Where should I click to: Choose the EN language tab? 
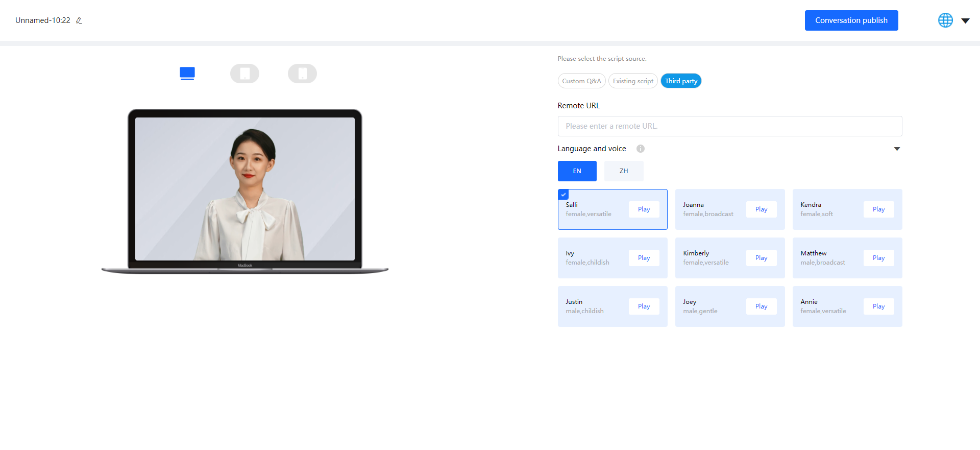pos(577,171)
